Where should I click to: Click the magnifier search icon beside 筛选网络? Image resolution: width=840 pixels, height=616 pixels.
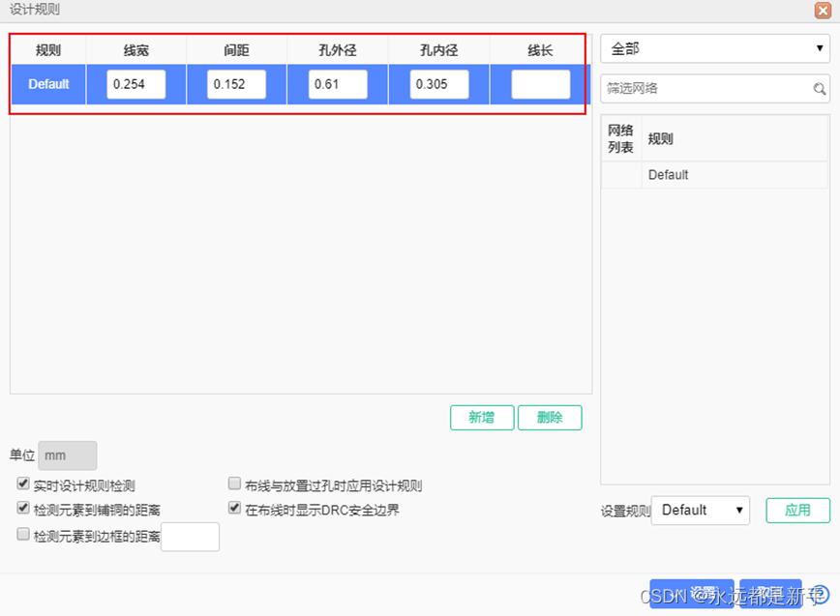pyautogui.click(x=820, y=88)
